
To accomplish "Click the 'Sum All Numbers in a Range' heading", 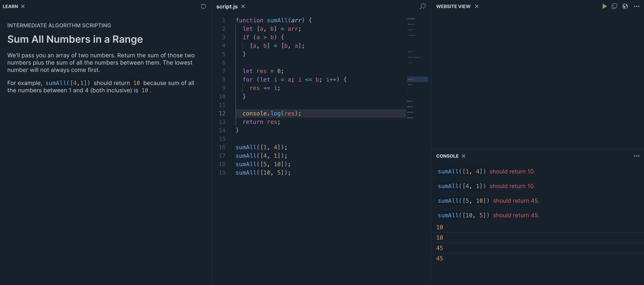I will pyautogui.click(x=75, y=39).
